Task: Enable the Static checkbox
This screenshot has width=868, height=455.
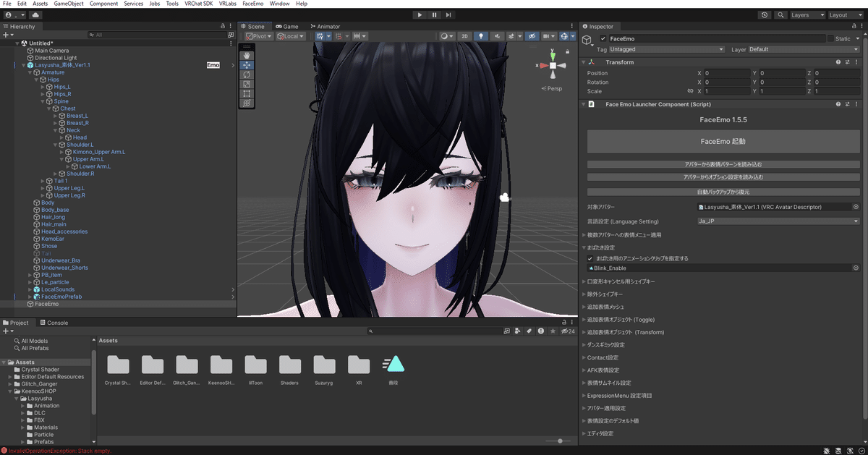Action: tap(830, 38)
